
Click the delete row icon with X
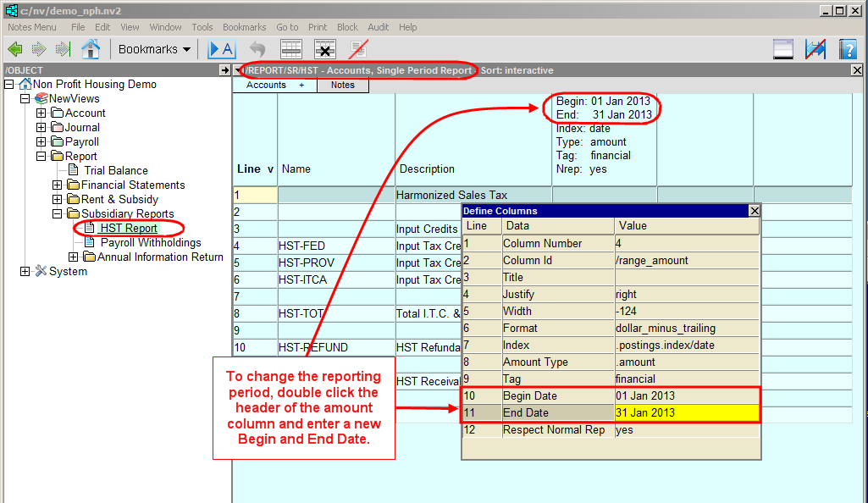click(325, 49)
